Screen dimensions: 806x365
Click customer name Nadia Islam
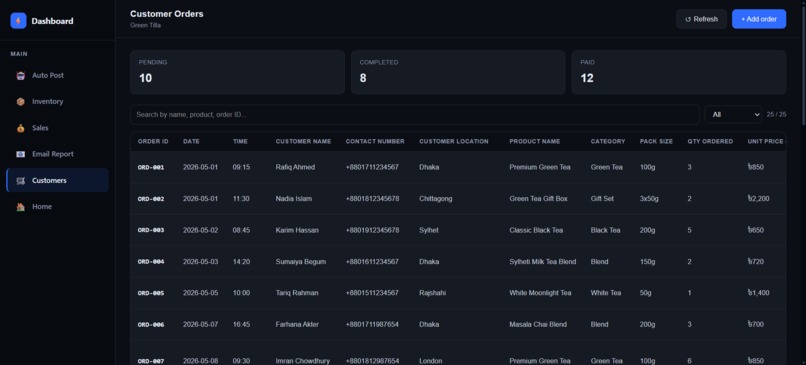click(294, 198)
